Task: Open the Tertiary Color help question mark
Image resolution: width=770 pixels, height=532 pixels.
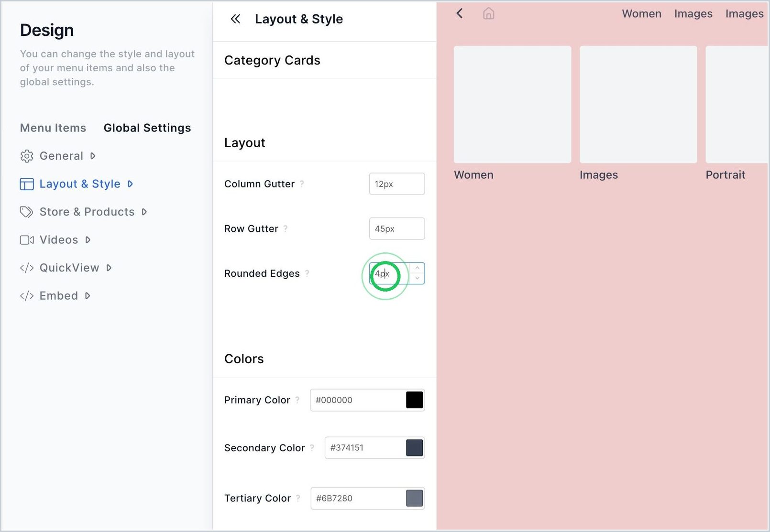Action: click(x=298, y=498)
